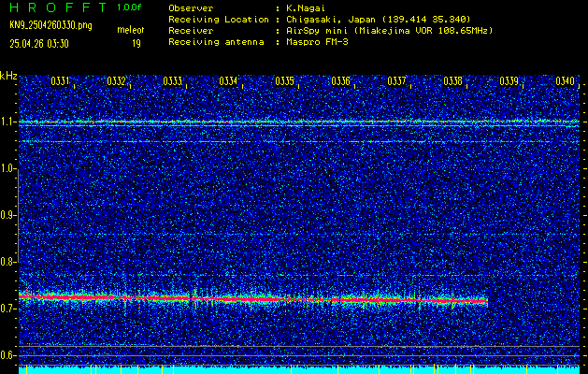Click the meteor label above count
The width and height of the screenshot is (588, 374).
[131, 30]
